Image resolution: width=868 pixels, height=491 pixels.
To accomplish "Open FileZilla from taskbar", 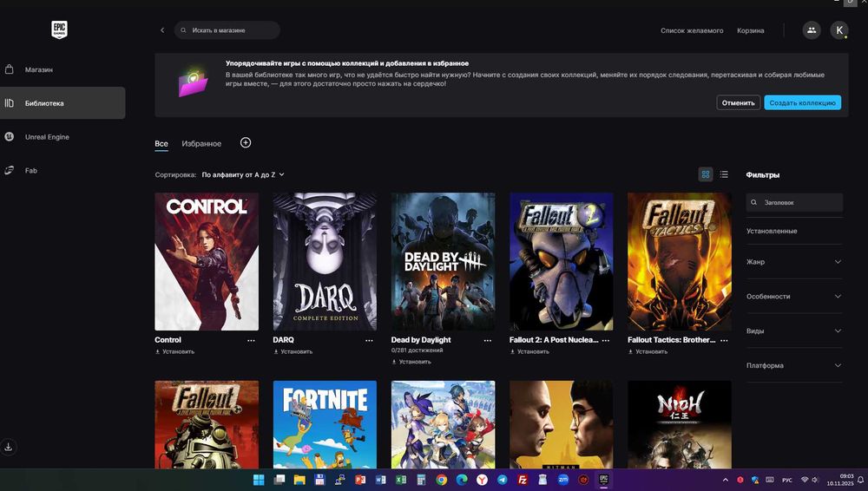I will [x=523, y=480].
